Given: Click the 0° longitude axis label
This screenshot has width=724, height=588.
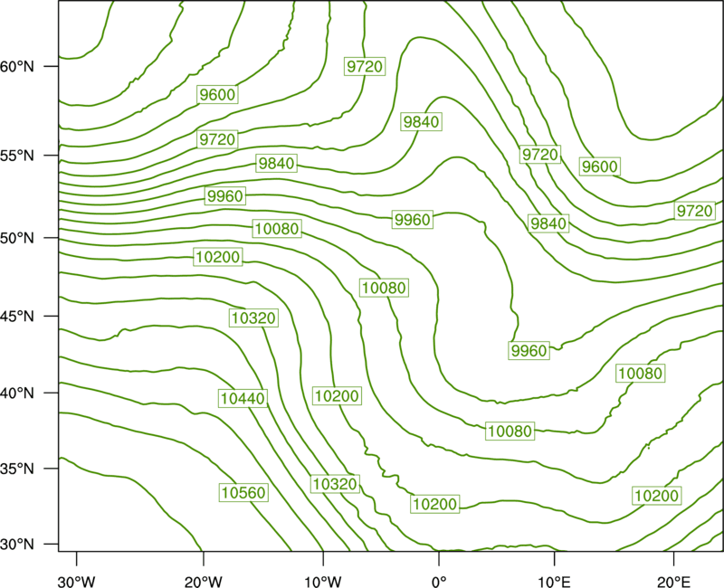Looking at the screenshot, I should coord(439,582).
